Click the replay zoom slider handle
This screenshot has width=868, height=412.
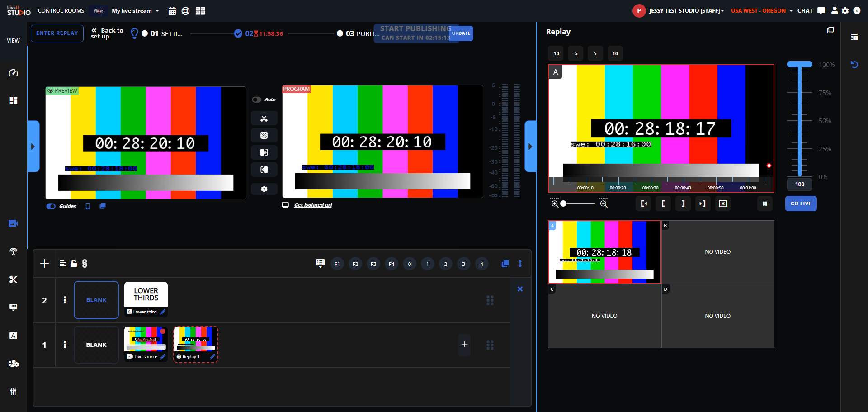click(x=563, y=204)
